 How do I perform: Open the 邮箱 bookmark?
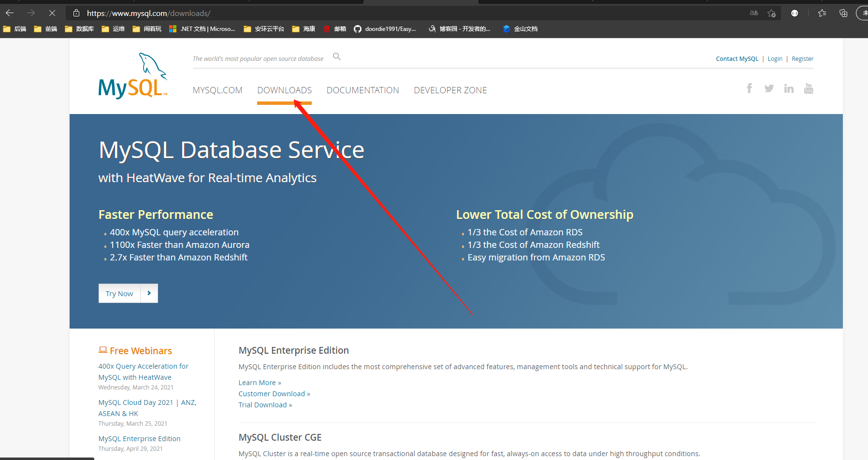pos(335,29)
